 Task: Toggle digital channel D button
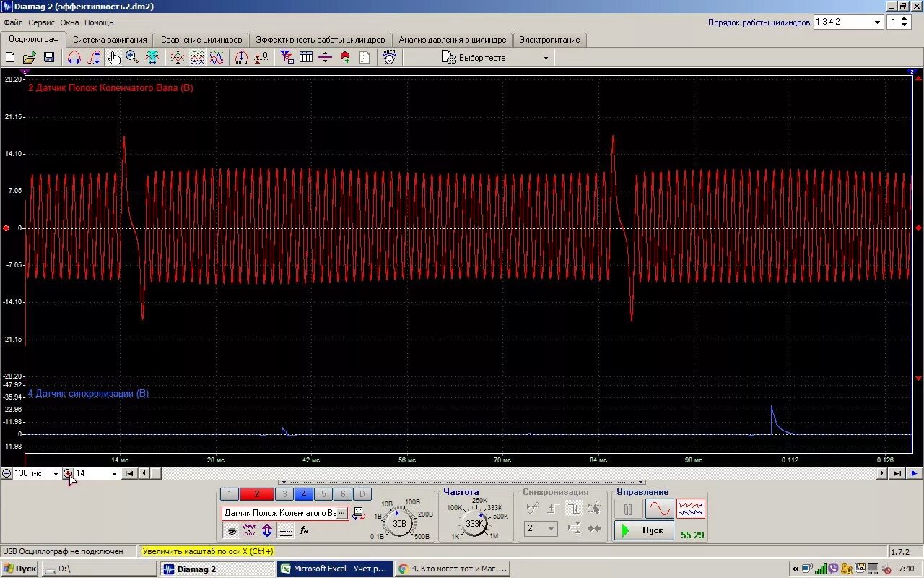pos(362,494)
